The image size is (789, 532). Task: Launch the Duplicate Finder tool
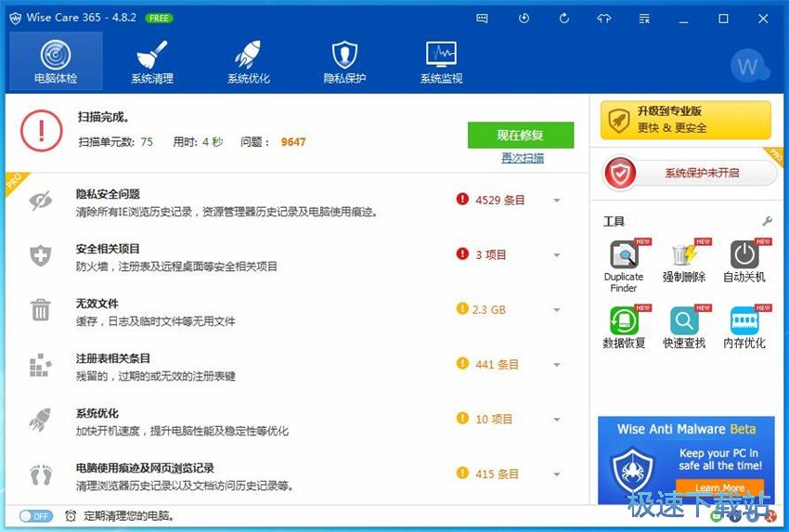tap(624, 266)
